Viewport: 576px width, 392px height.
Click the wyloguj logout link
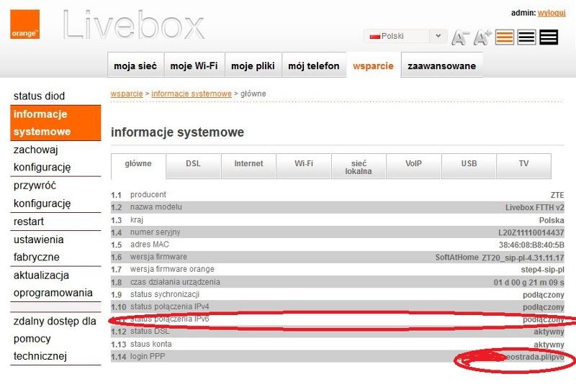tap(552, 13)
